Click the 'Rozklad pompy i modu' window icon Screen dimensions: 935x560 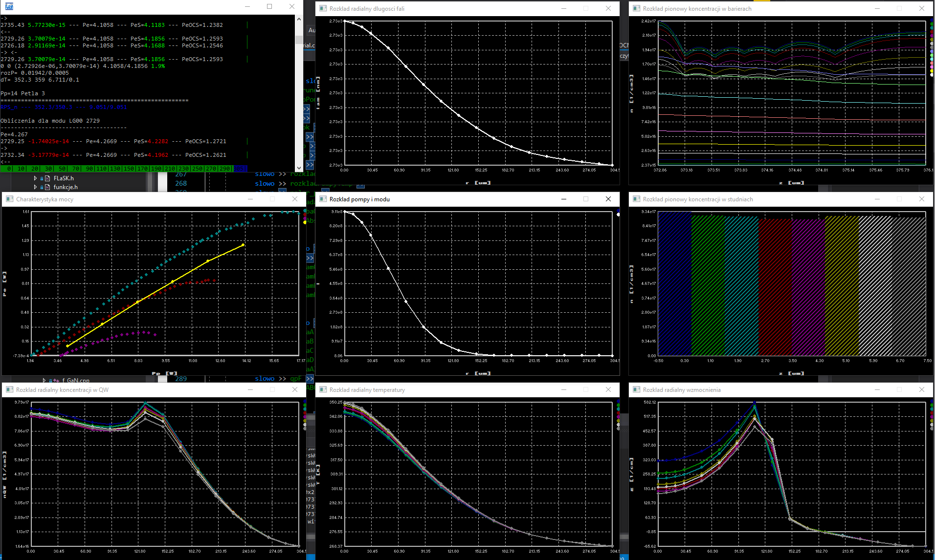[x=323, y=199]
